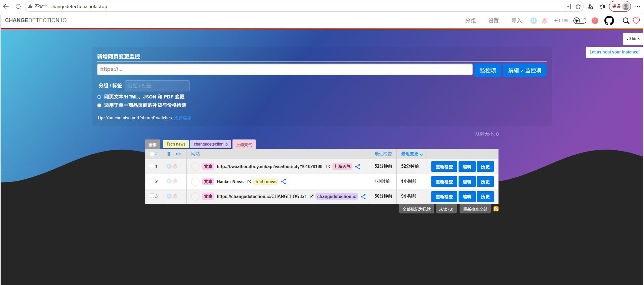Click the global mute notifications bell in header
The image size is (644, 285).
(545, 21)
